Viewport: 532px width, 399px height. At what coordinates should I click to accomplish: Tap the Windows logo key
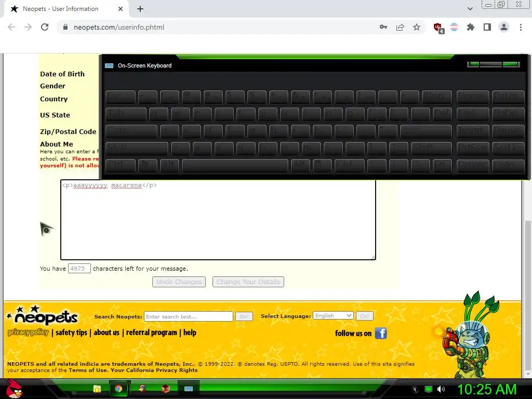coord(148,166)
